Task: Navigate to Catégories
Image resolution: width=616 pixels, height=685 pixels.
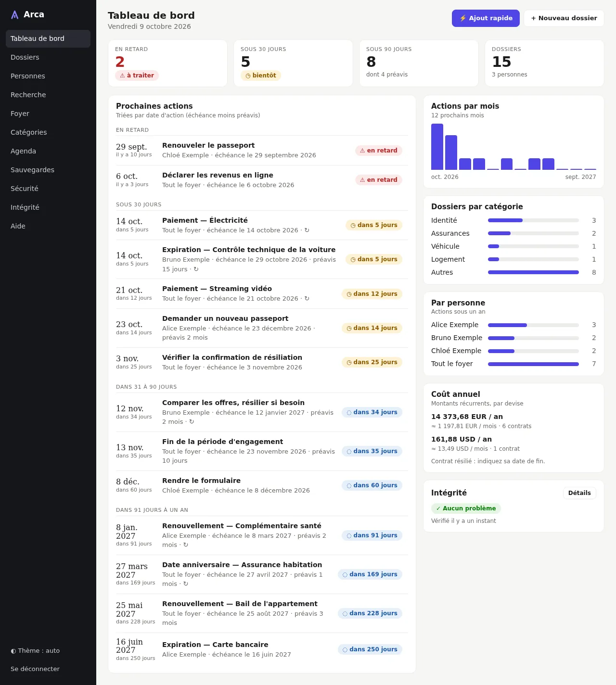Action: tap(48, 132)
